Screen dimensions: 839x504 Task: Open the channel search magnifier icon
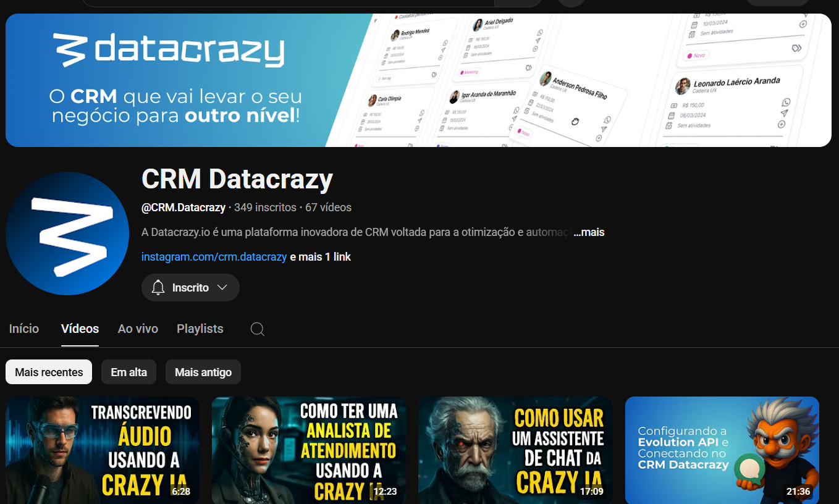click(x=258, y=329)
